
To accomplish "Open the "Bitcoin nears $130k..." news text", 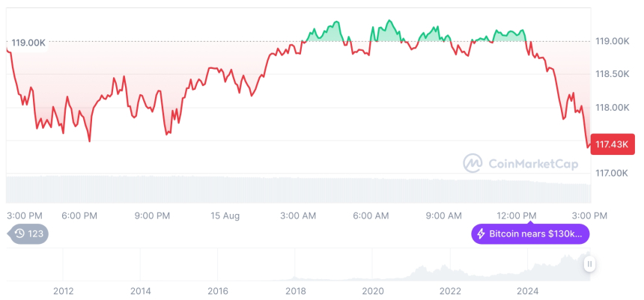I will click(535, 234).
